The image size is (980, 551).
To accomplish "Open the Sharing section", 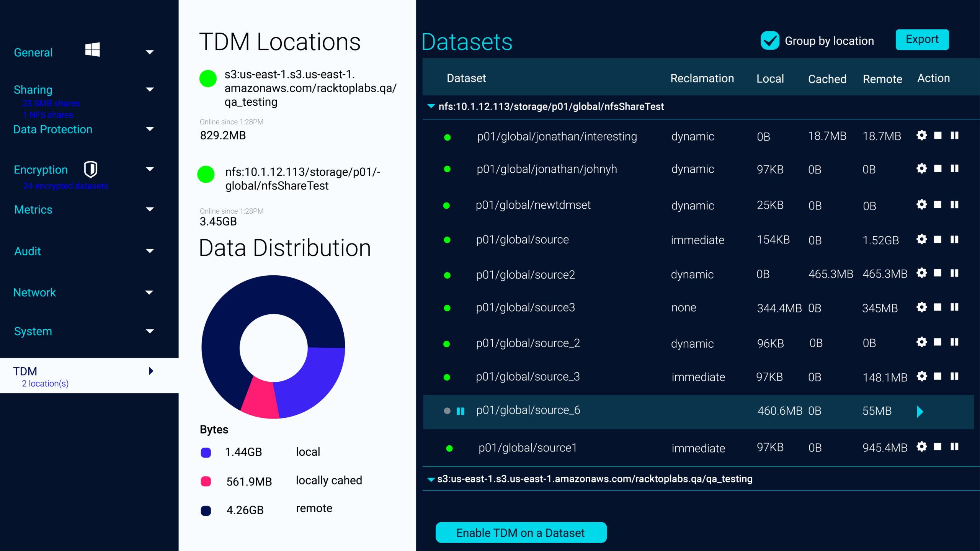I will pos(33,90).
